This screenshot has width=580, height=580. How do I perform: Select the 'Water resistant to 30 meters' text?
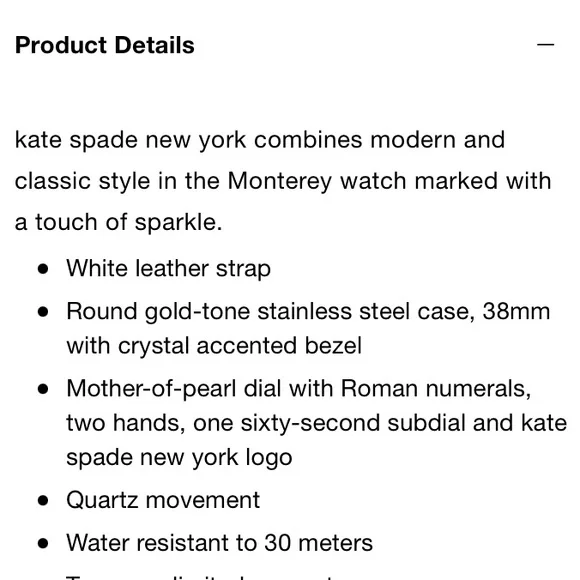219,543
